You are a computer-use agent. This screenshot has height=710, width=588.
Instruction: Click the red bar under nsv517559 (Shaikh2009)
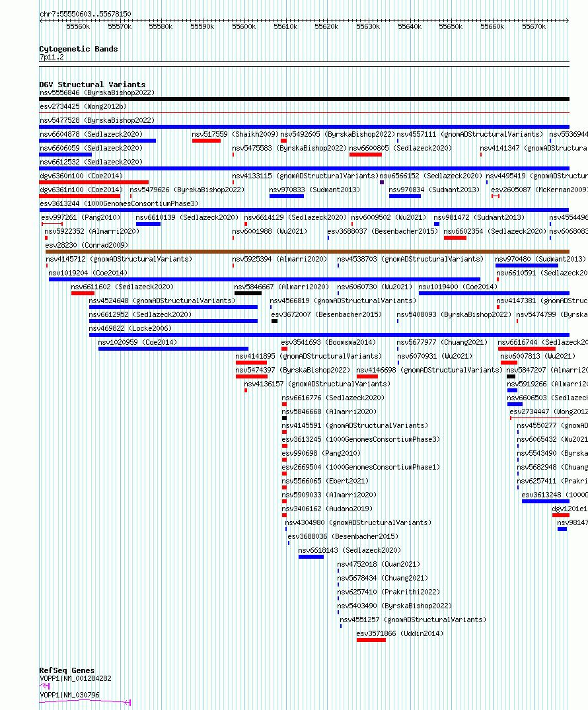coord(206,141)
